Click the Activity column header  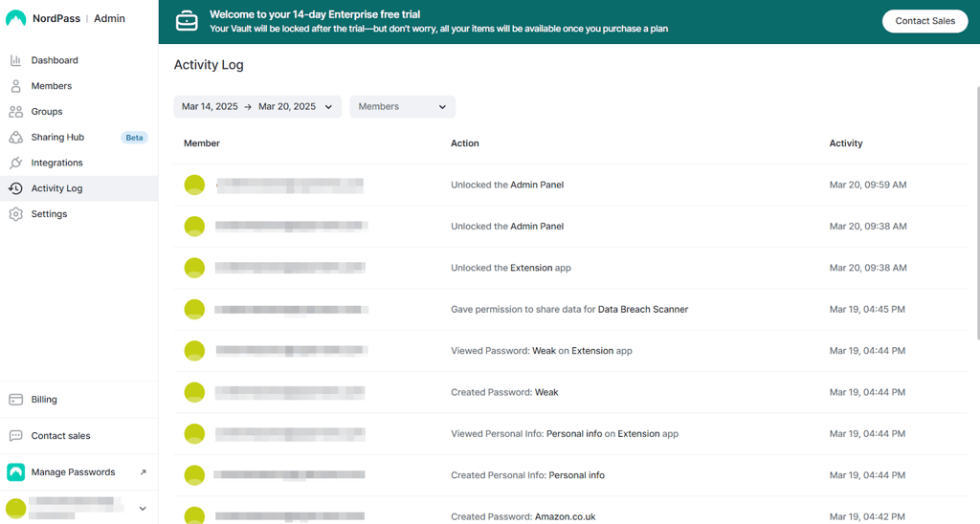(x=846, y=143)
